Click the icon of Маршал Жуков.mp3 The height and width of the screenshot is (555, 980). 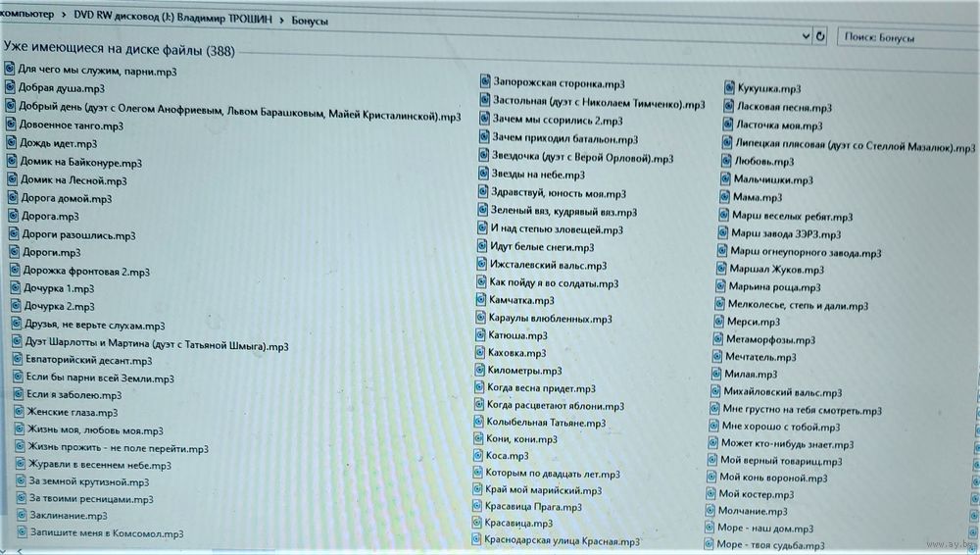click(x=720, y=269)
